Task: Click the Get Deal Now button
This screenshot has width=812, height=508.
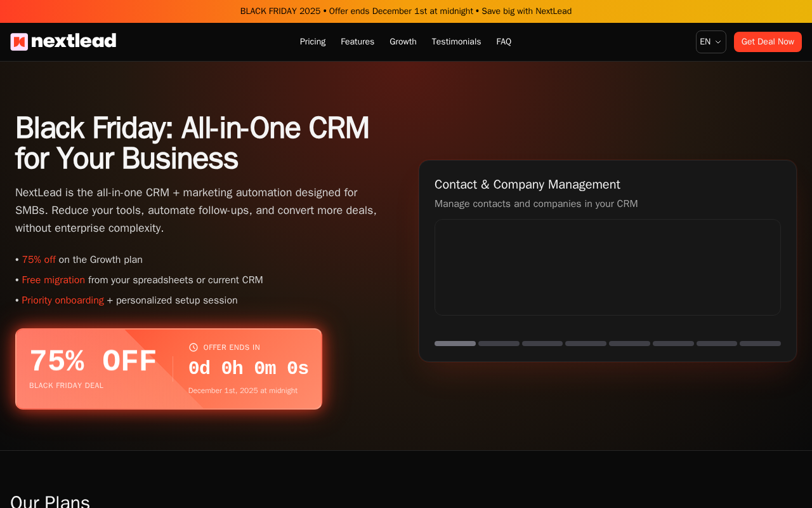Action: [768, 42]
